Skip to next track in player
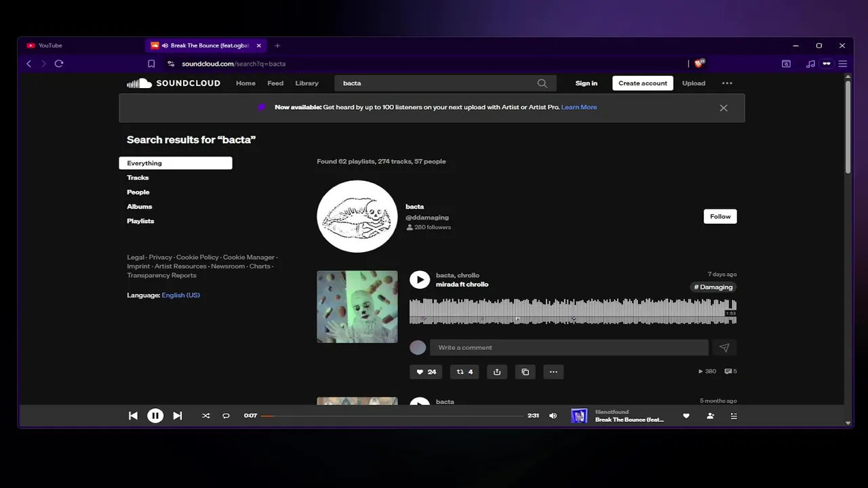 coord(178,415)
